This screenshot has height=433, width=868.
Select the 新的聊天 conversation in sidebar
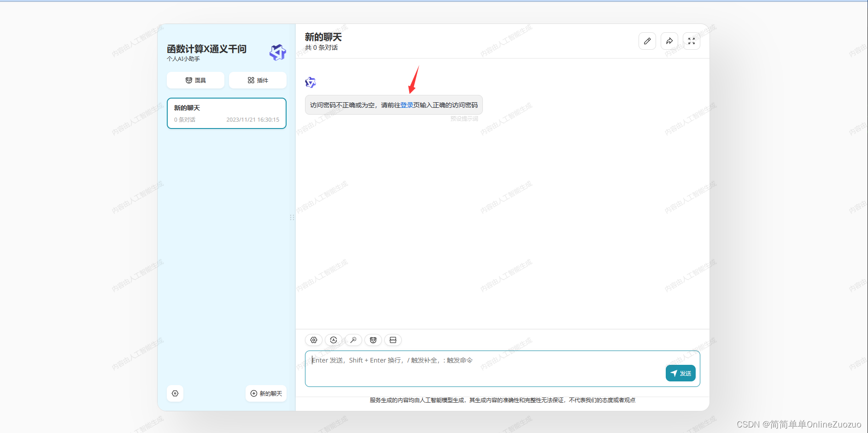[x=227, y=113]
